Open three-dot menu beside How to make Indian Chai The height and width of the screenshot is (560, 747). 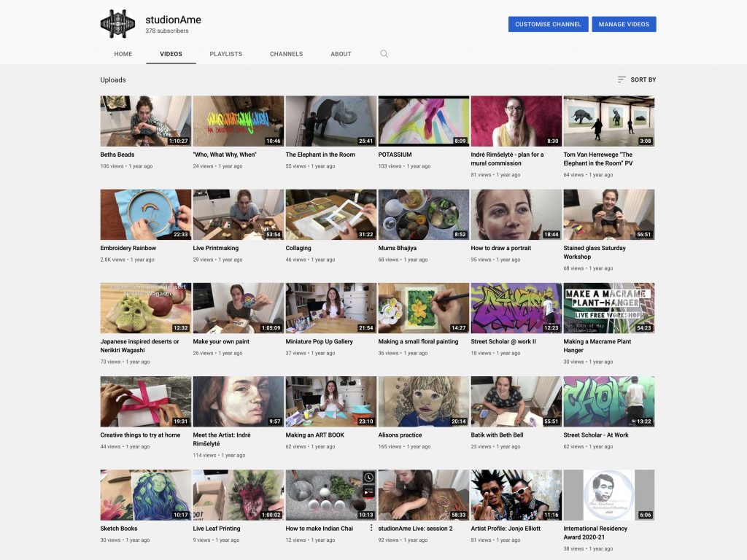pos(371,528)
